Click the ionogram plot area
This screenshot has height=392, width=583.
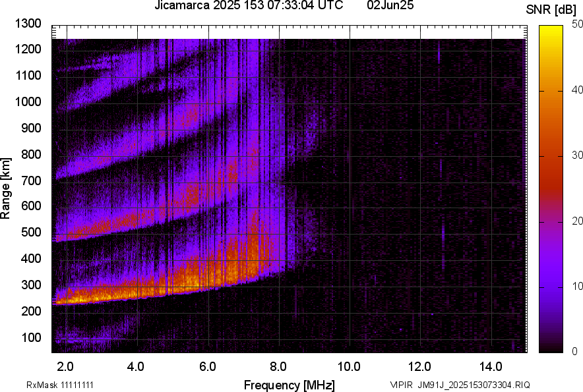[x=290, y=189]
